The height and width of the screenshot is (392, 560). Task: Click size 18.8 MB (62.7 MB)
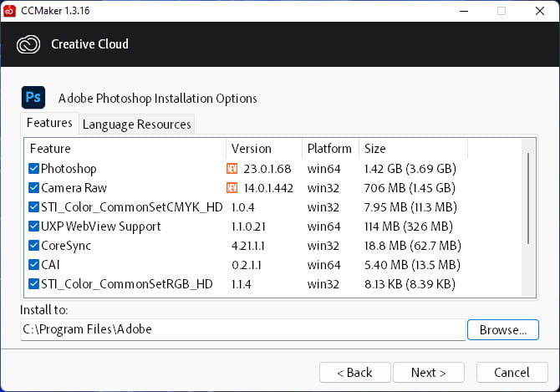[x=413, y=246]
